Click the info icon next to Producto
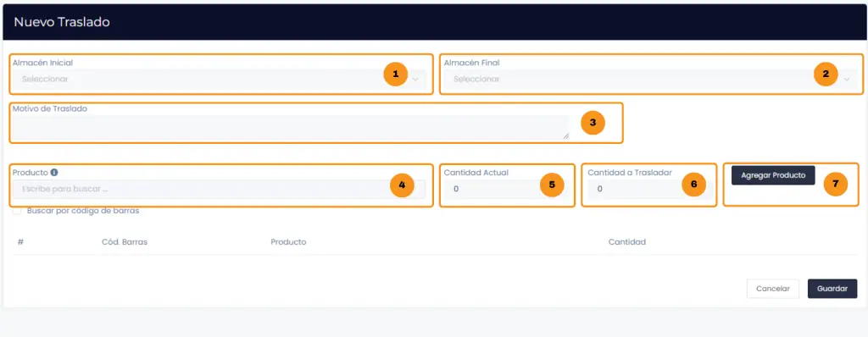This screenshot has height=337, width=868. (54, 172)
